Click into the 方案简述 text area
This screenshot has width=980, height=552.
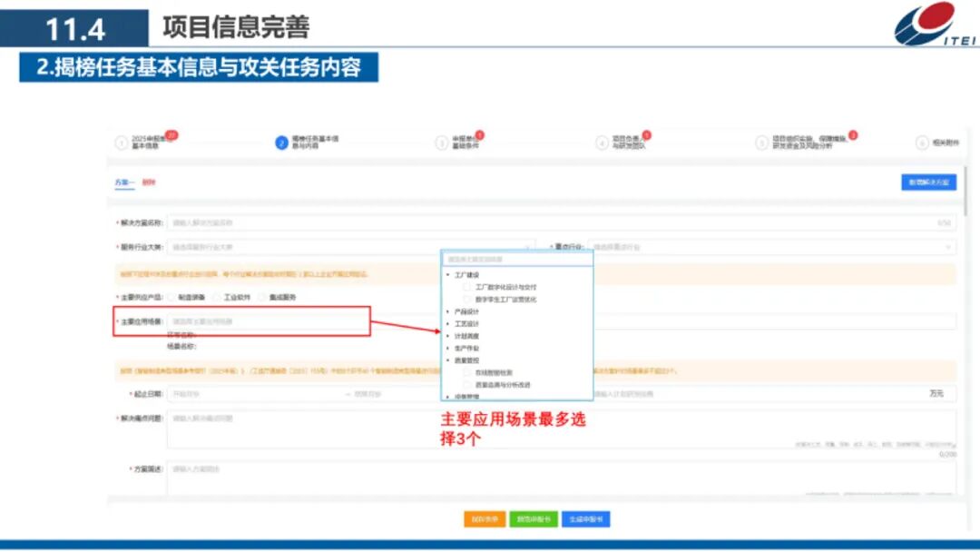(x=562, y=478)
